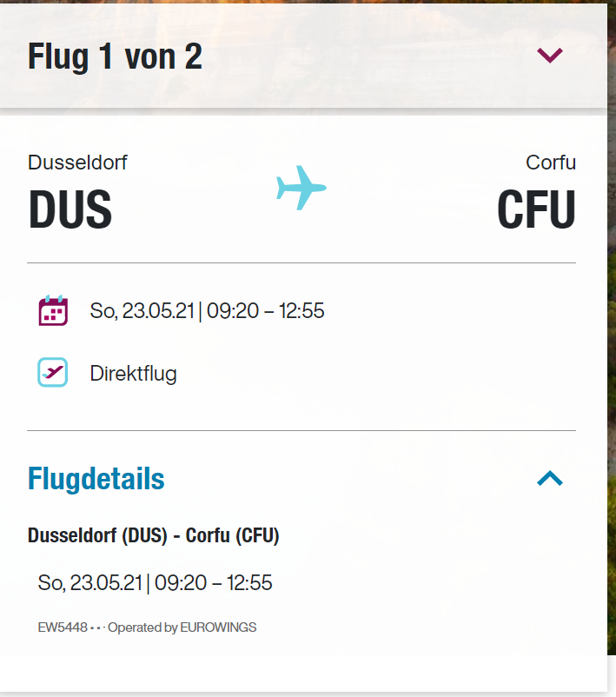The height and width of the screenshot is (697, 616).
Task: Click the Direktflug plane icon
Action: [x=53, y=373]
